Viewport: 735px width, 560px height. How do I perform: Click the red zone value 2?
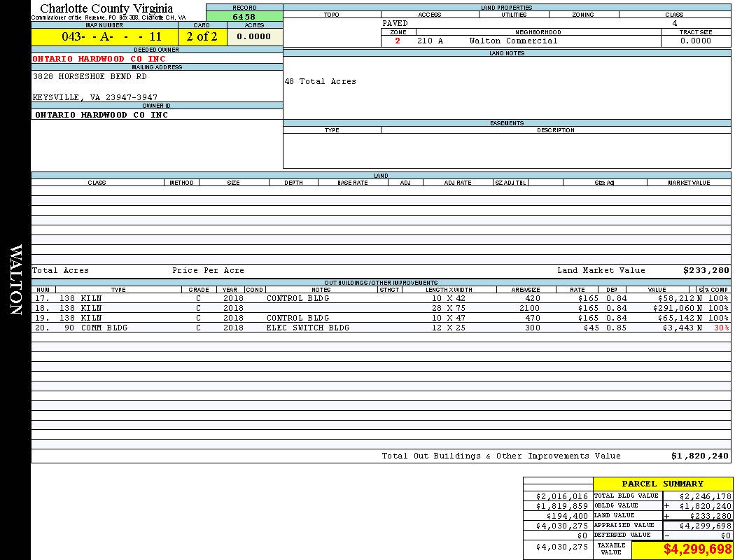[398, 41]
